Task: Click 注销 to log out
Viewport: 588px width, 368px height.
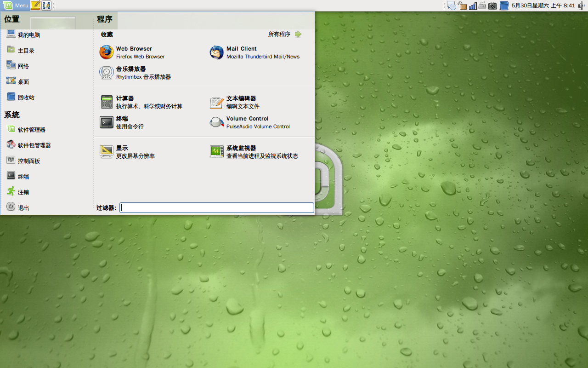Action: (x=17, y=192)
